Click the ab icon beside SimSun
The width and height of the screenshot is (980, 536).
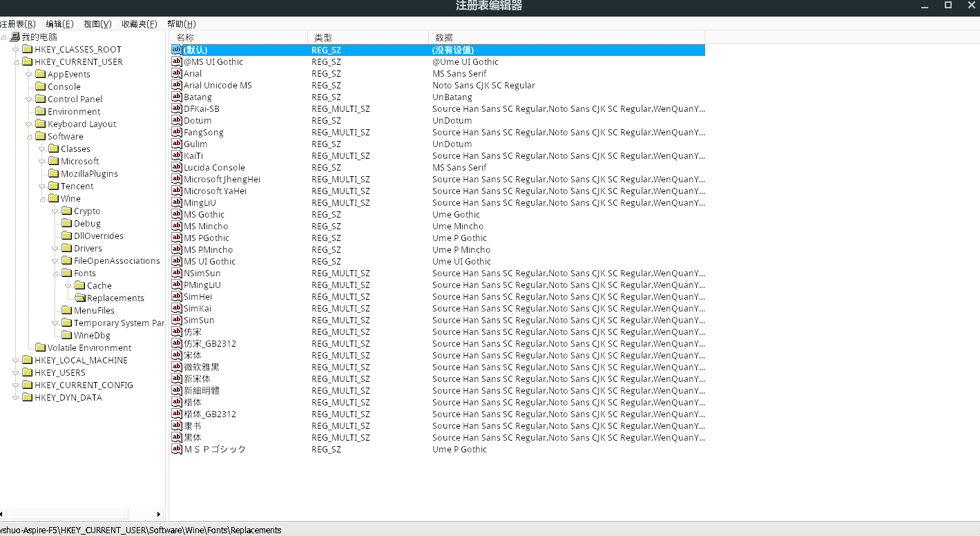coord(177,320)
